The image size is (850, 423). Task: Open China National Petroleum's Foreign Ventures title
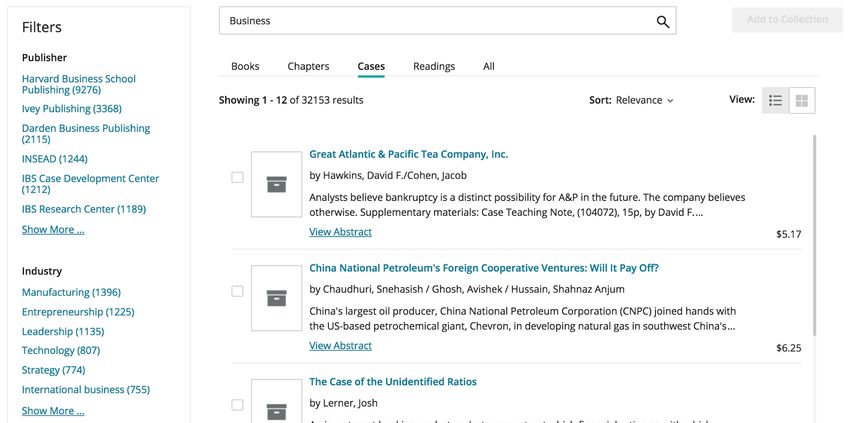click(484, 268)
